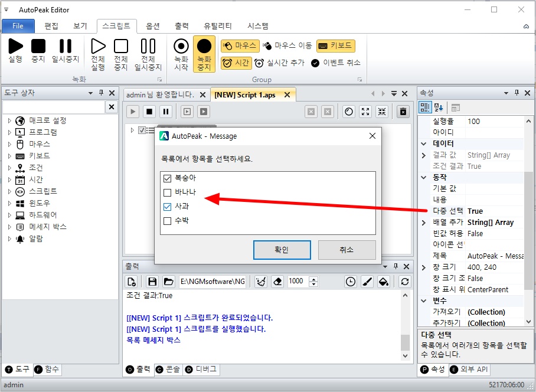
Task: Click the eraser icon in output toolbar
Action: tap(277, 282)
